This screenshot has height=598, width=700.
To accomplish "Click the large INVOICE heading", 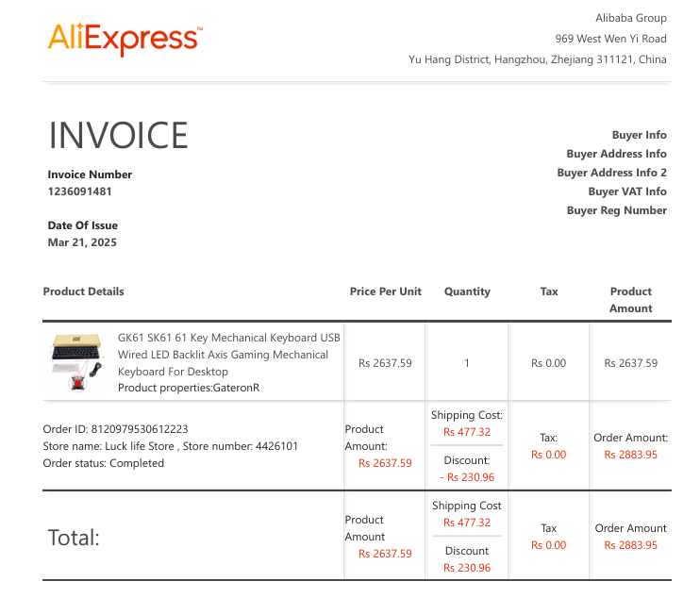I will [x=118, y=136].
